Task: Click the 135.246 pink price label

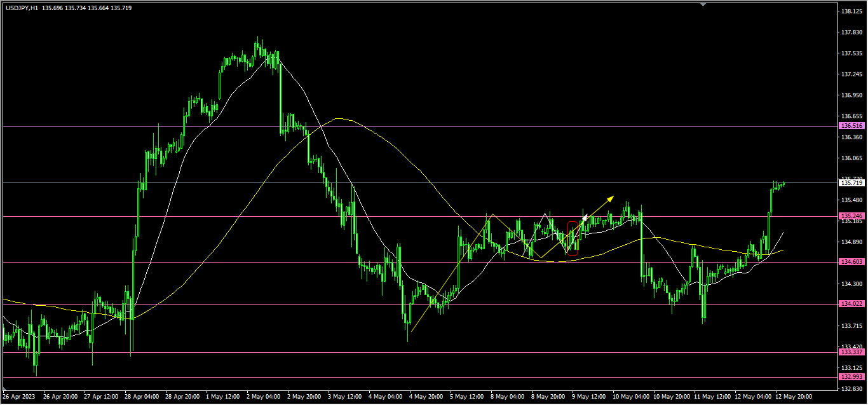Action: (x=851, y=216)
